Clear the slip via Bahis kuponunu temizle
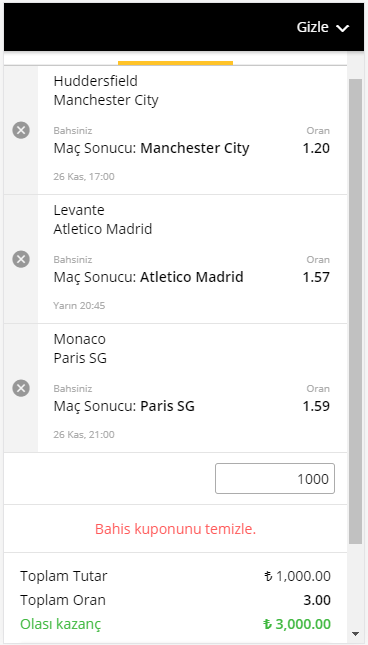 [x=176, y=529]
